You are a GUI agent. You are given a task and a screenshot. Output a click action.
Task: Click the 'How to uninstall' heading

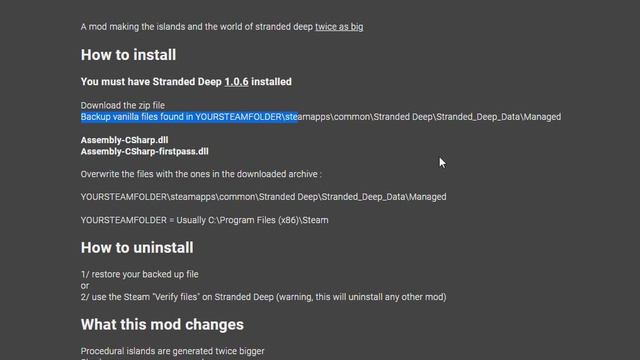137,248
